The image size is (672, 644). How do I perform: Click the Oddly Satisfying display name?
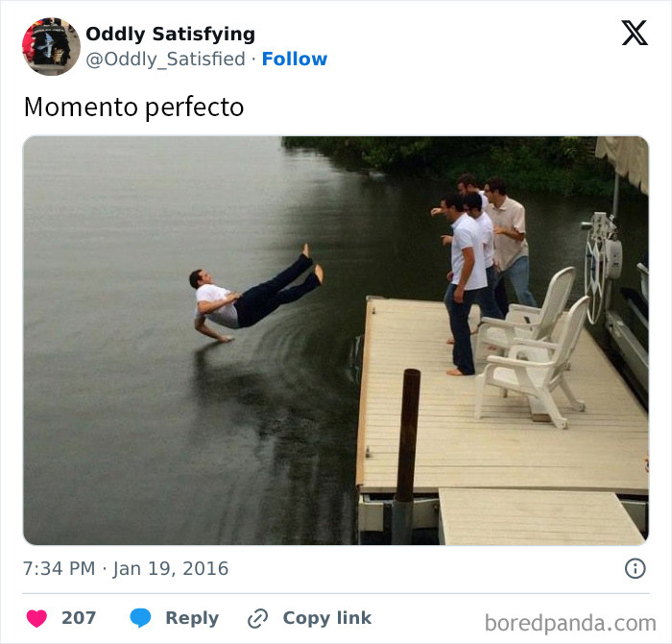(170, 35)
